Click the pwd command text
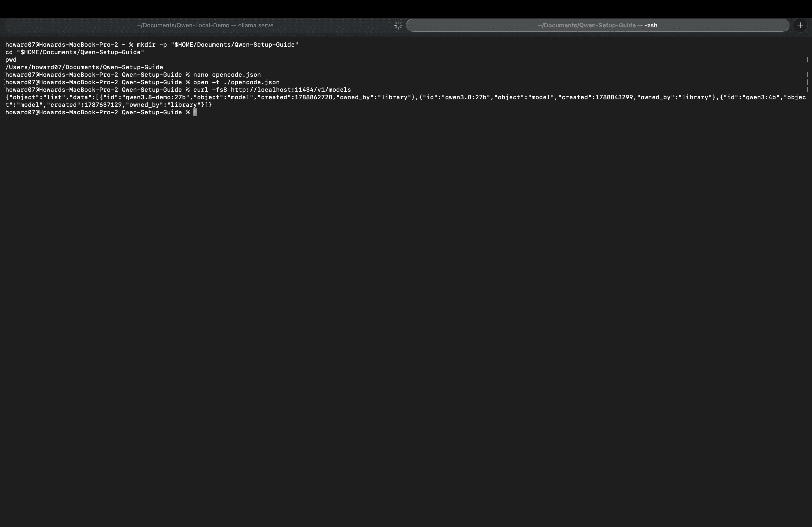Screen dimensions: 812x527 (x=11, y=60)
